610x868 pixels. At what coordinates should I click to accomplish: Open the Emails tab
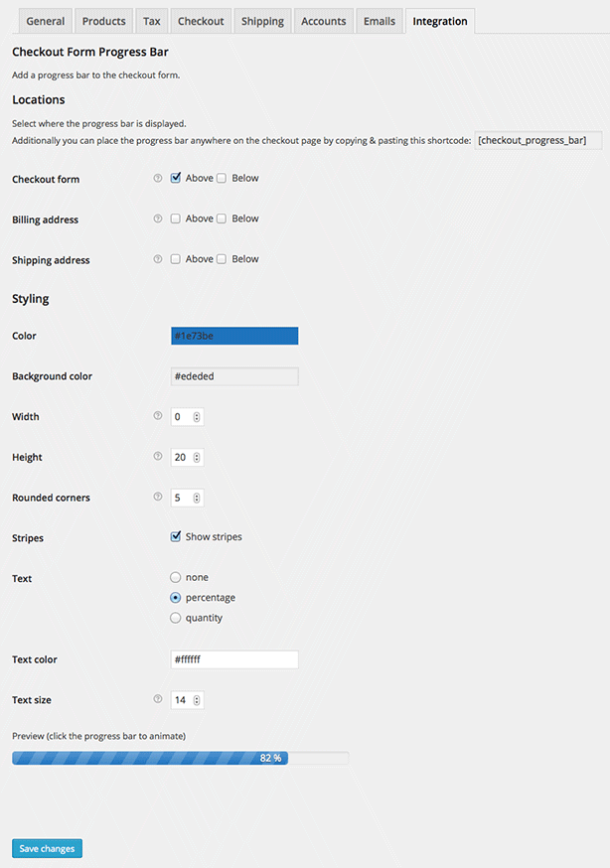(x=379, y=21)
